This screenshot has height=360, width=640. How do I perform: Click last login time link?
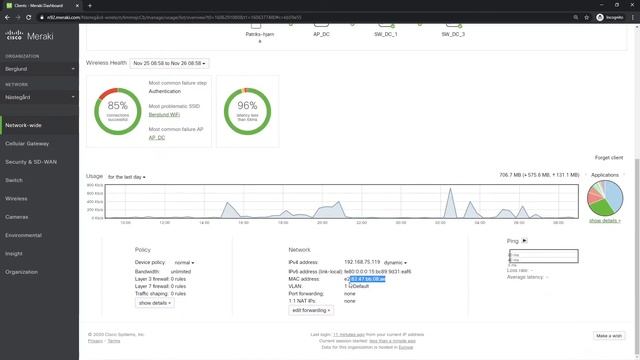click(349, 335)
